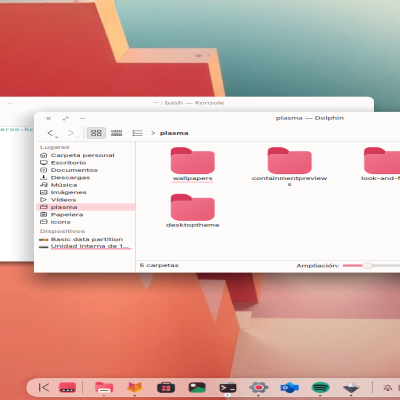Click the 5 carpetas status text
The image size is (400, 400).
159,265
